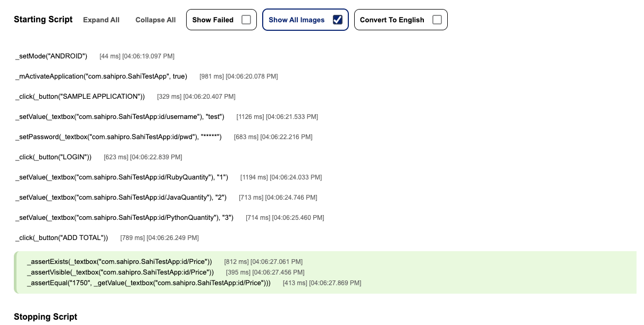Click the ADD TOTAL button click step
This screenshot has width=644, height=325.
click(62, 237)
